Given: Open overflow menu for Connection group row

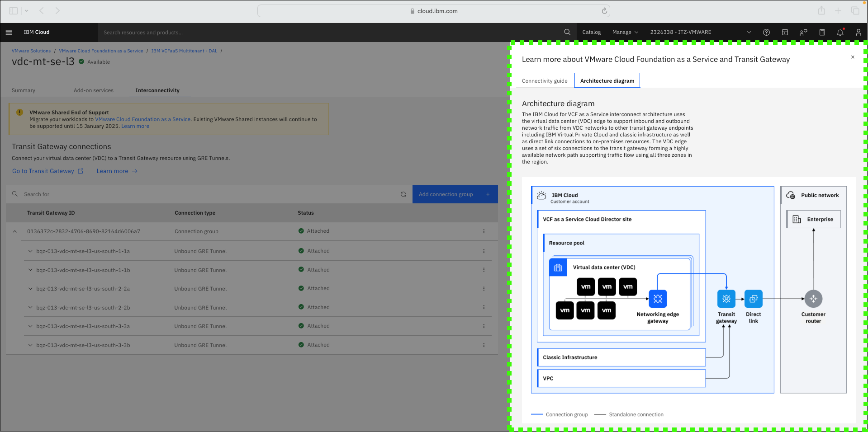Looking at the screenshot, I should [x=484, y=231].
